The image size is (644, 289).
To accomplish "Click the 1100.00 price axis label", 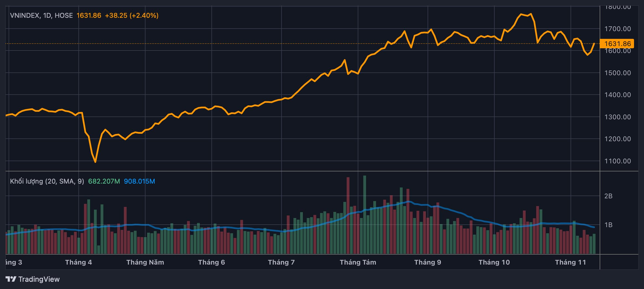I will point(618,161).
